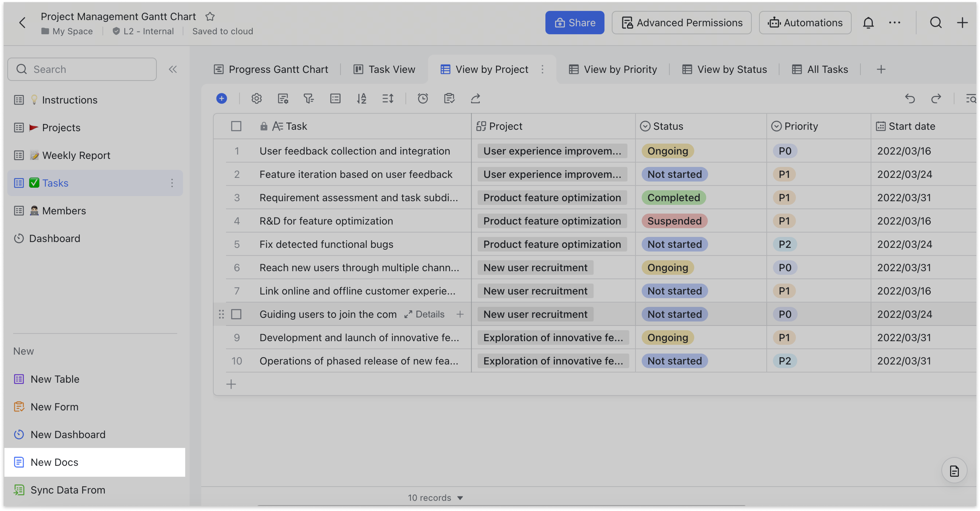The height and width of the screenshot is (511, 980).
Task: Tick the header checkbox to select all records
Action: (x=236, y=126)
